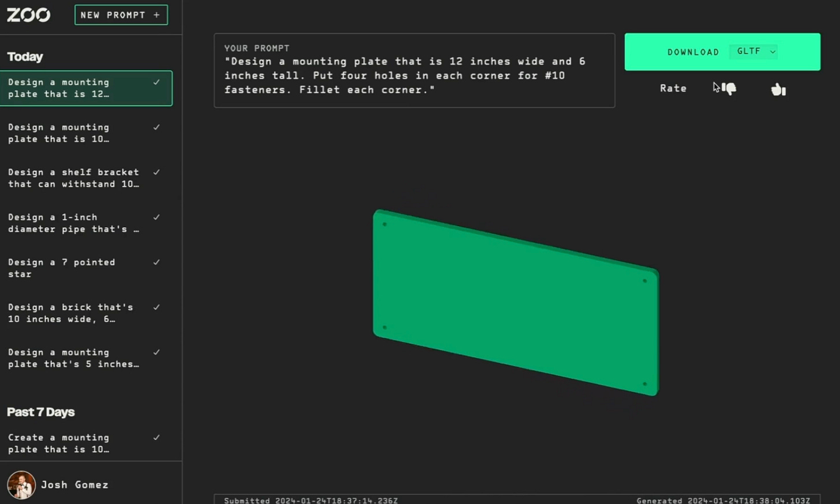This screenshot has height=504, width=840.
Task: Open the 7 pointed star prompt
Action: [x=86, y=268]
